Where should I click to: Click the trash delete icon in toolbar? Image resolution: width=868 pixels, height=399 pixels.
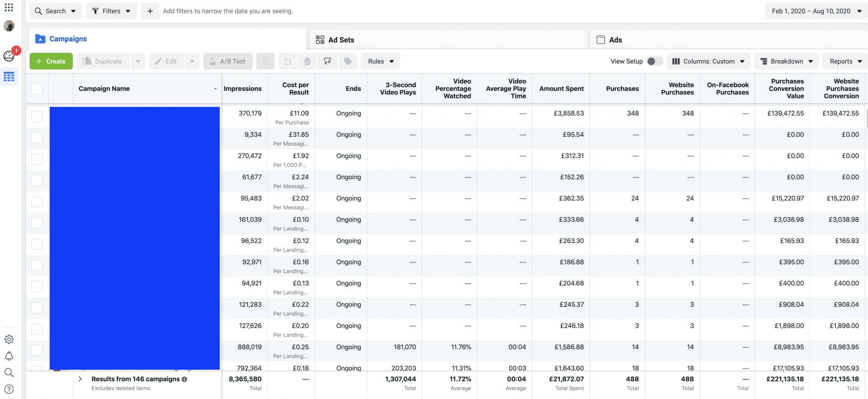[x=307, y=61]
